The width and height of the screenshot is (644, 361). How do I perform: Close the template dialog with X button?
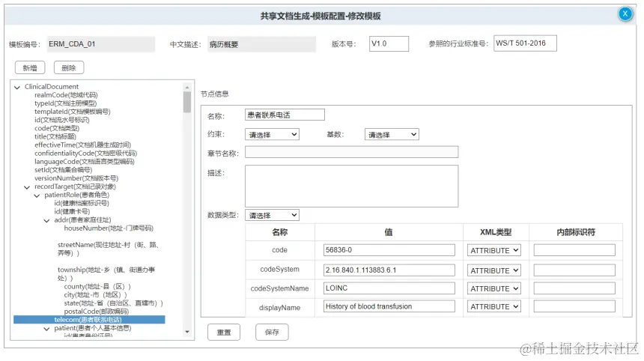coord(625,14)
